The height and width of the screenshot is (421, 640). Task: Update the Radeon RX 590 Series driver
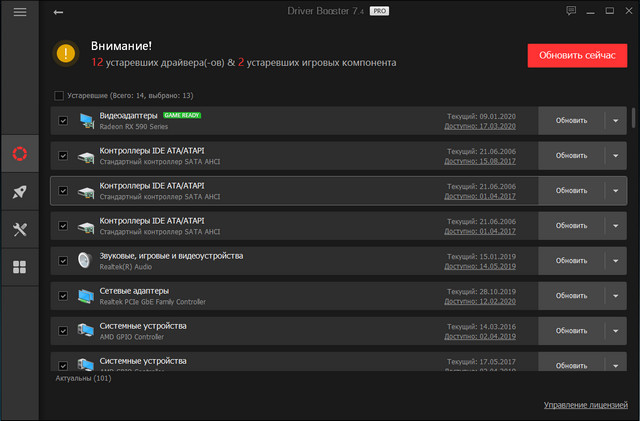(x=571, y=120)
